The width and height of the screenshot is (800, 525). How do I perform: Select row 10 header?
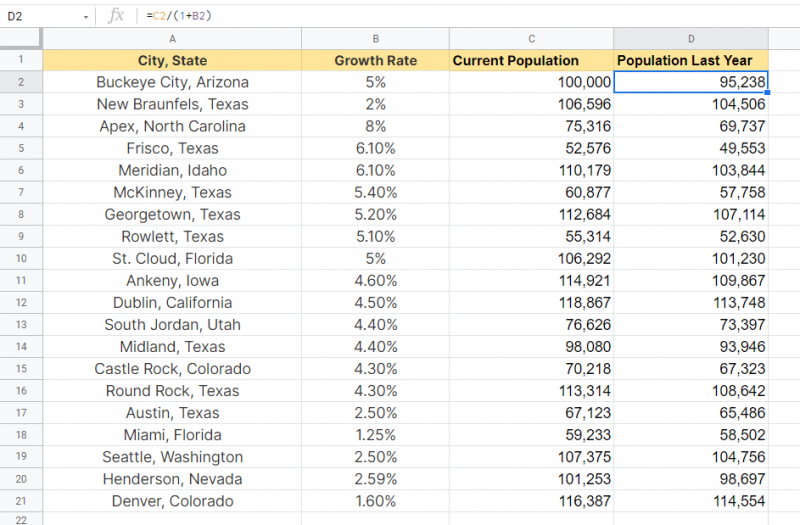[21, 258]
